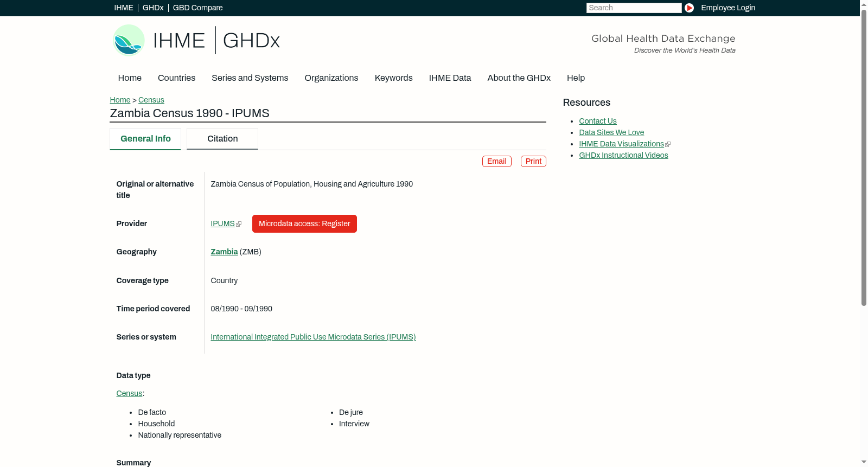Click the Coverage type value Country

click(224, 280)
